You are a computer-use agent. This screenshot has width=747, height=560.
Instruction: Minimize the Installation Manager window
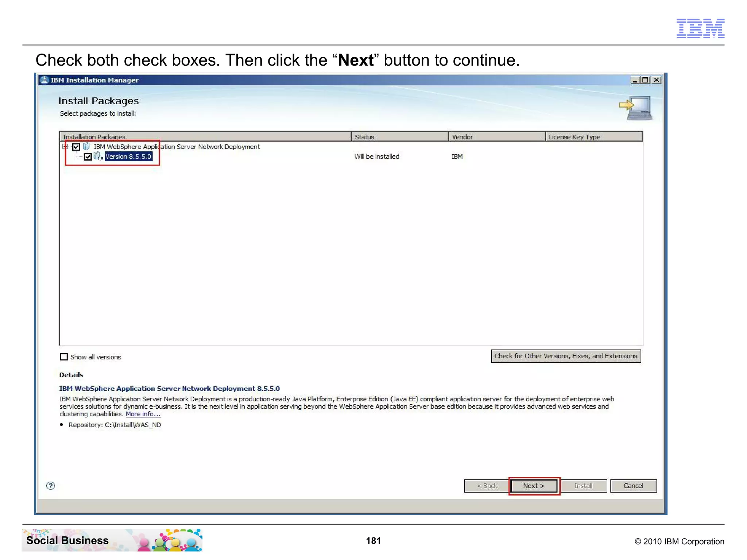pyautogui.click(x=635, y=80)
